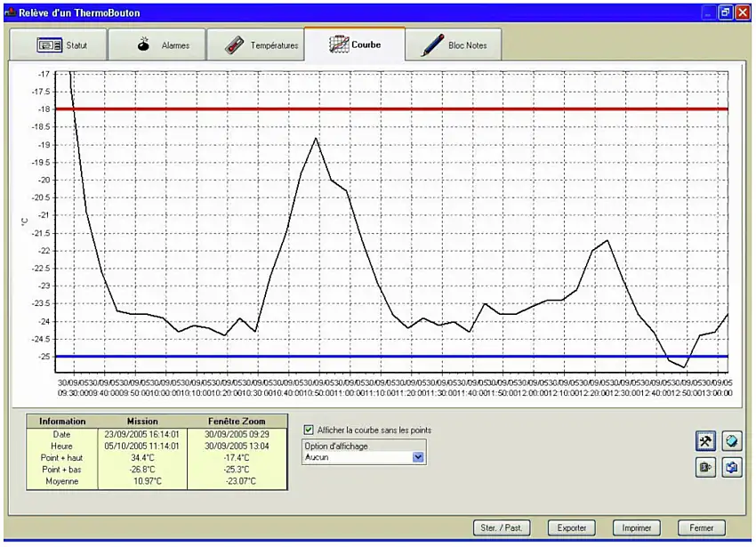756x547 pixels.
Task: Click the blue Outlook-style icon button
Action: (732, 467)
